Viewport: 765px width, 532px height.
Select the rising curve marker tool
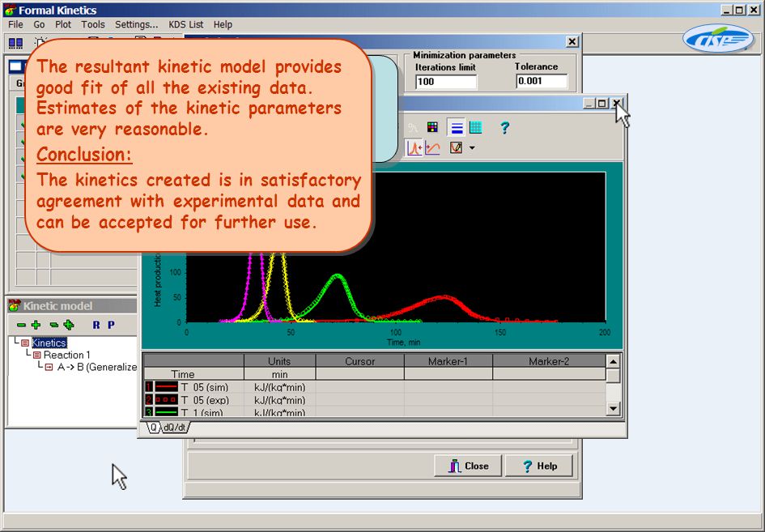pyautogui.click(x=432, y=148)
